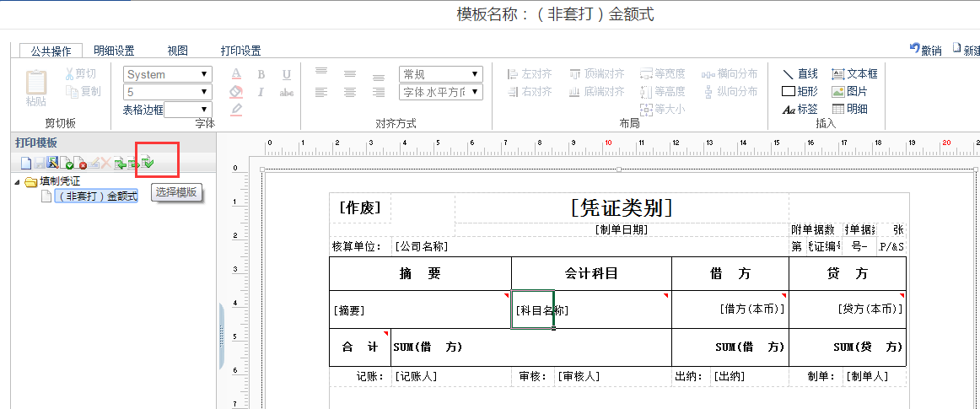This screenshot has width=980, height=409.
Task: Open the 打印设置 tab
Action: click(240, 51)
